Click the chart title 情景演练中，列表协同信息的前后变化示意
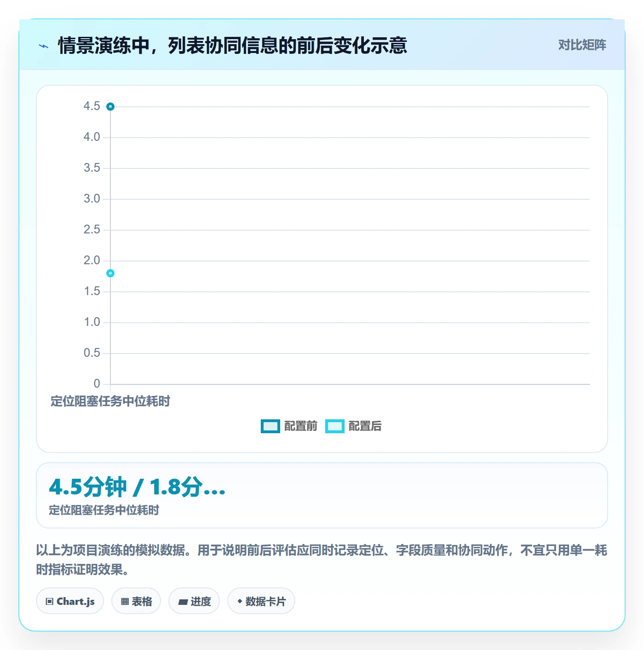 point(232,46)
